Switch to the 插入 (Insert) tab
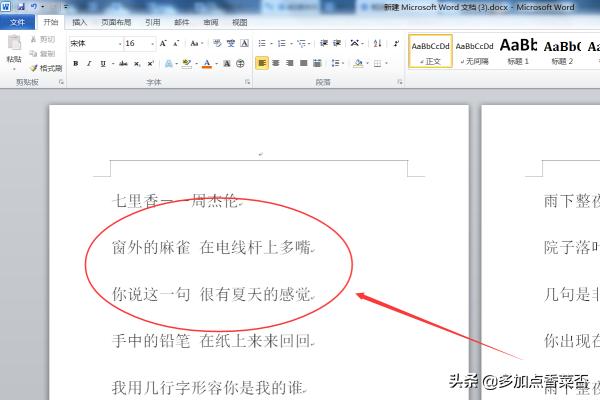This screenshot has width=600, height=400. [x=80, y=22]
